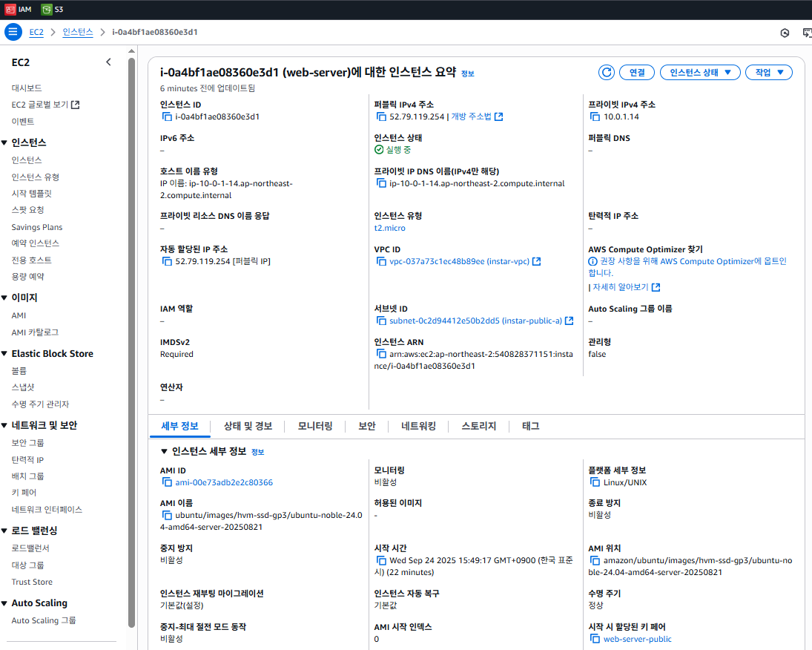Go to 인스턴스 breadcrumb link

[x=78, y=32]
